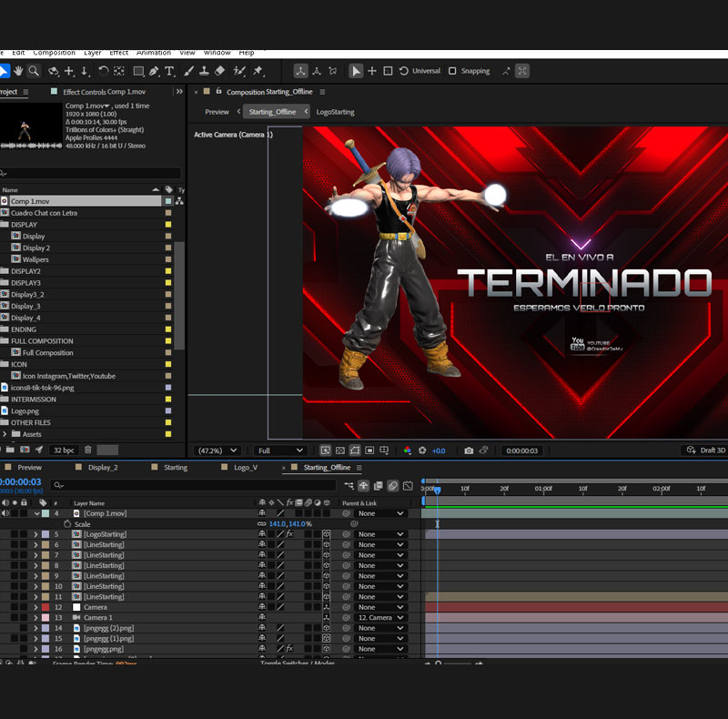Screen dimensions: 728x719
Task: Open the Animation menu
Action: click(153, 53)
